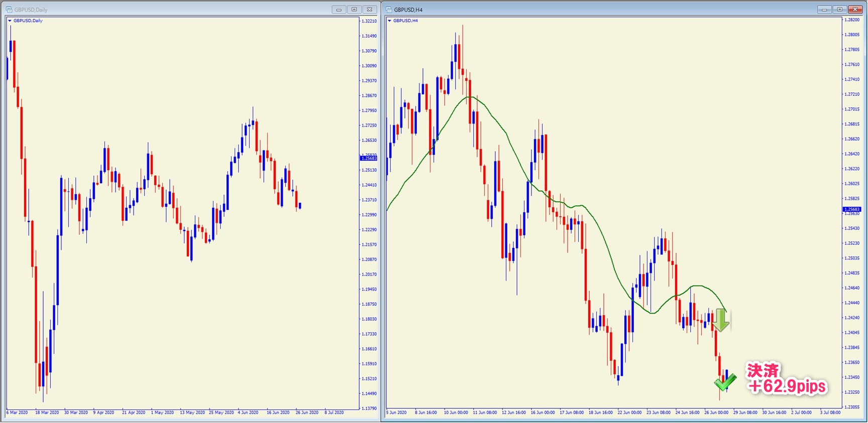
Task: Select the 1.25683 current price tag in Daily chart
Action: pos(369,158)
